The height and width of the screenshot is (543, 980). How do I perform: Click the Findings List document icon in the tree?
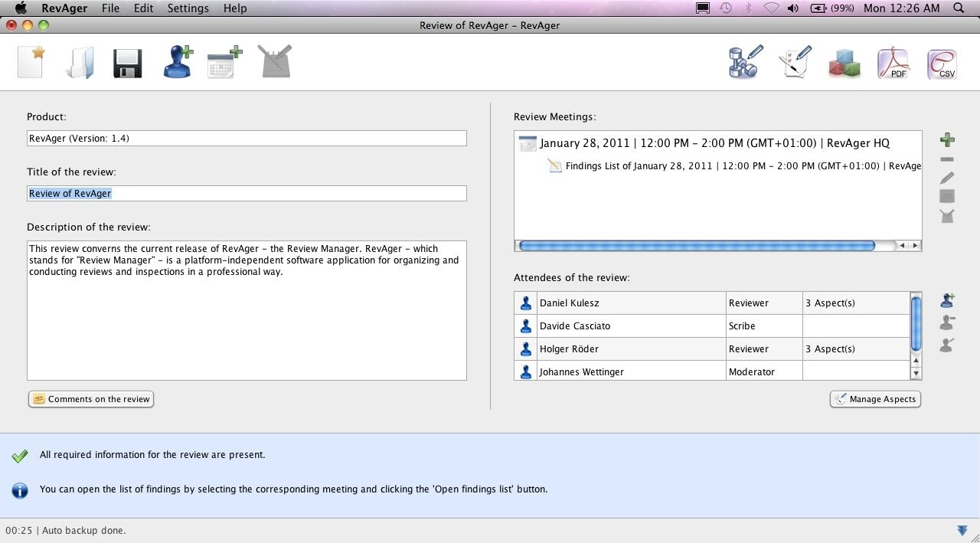(555, 166)
